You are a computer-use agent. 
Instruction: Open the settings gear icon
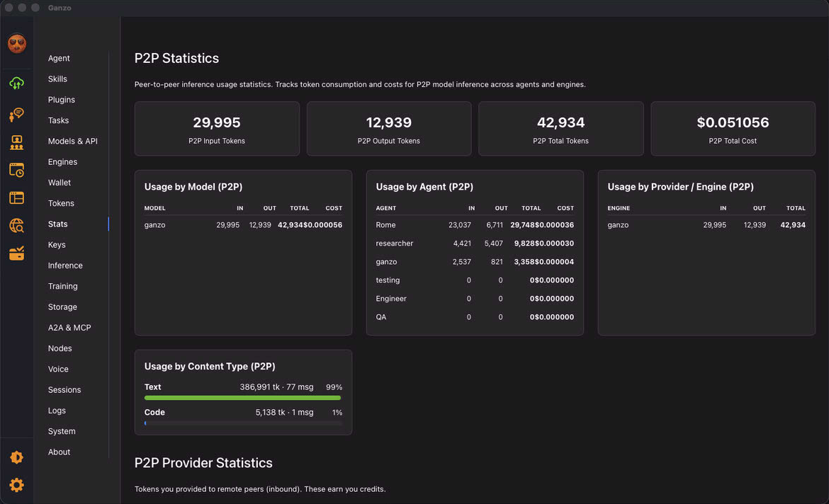coord(17,485)
